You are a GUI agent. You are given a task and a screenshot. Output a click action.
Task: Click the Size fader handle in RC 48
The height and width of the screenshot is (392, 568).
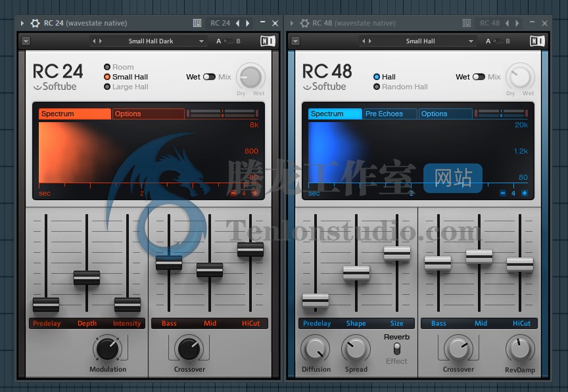(x=397, y=253)
